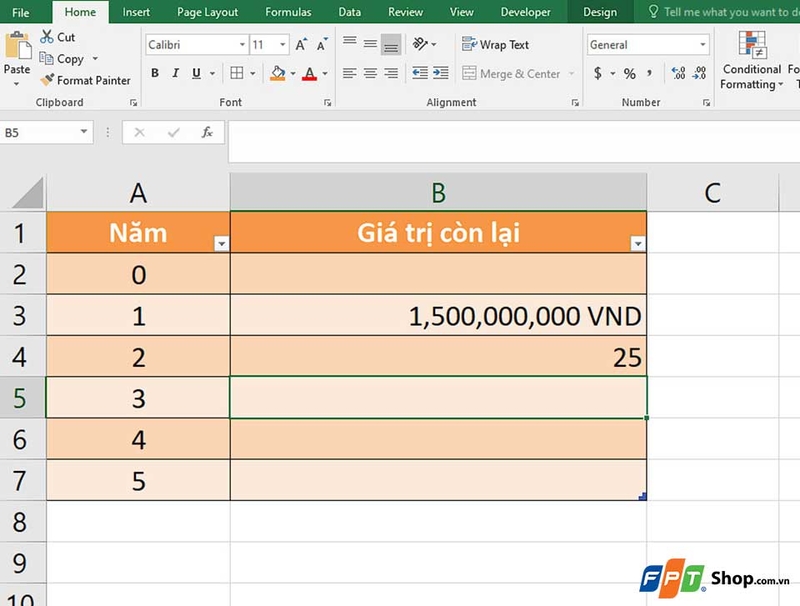Open the Design ribbon tab

click(600, 12)
